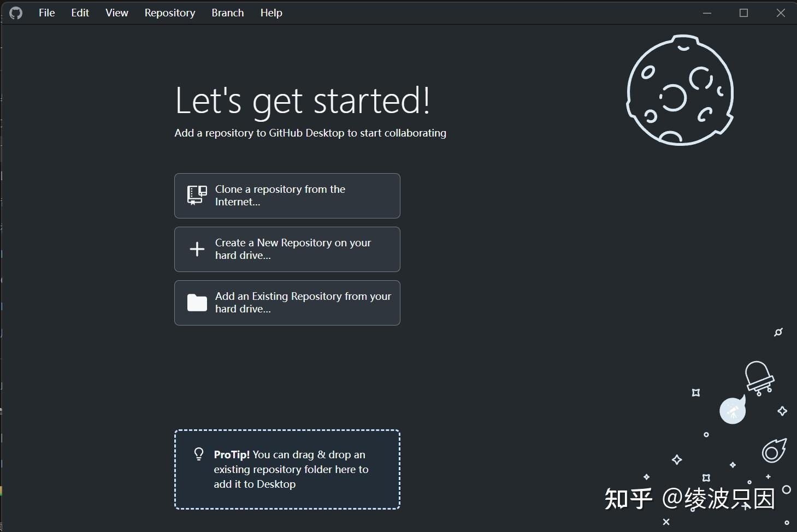Open the Edit menu
797x532 pixels.
(80, 13)
